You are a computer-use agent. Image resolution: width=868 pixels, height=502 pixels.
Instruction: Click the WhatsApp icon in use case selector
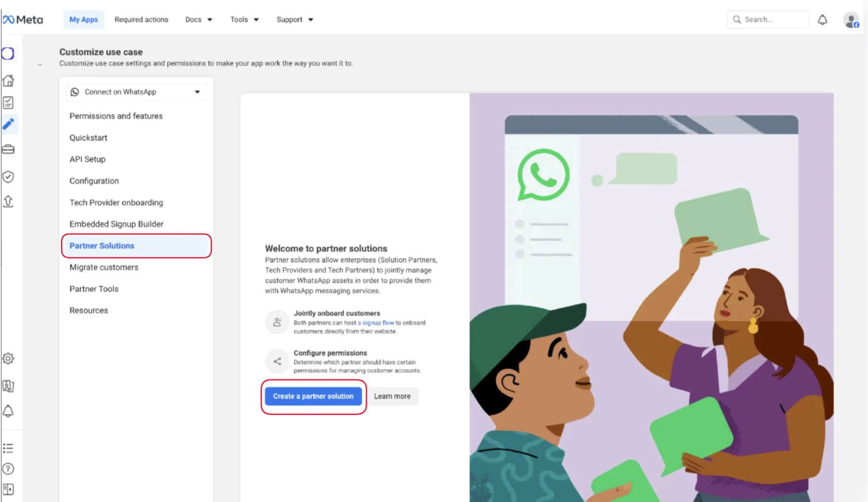75,92
